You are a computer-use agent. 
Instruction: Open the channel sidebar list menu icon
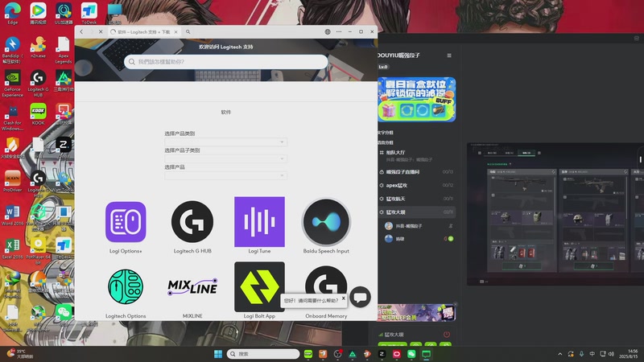pyautogui.click(x=449, y=55)
